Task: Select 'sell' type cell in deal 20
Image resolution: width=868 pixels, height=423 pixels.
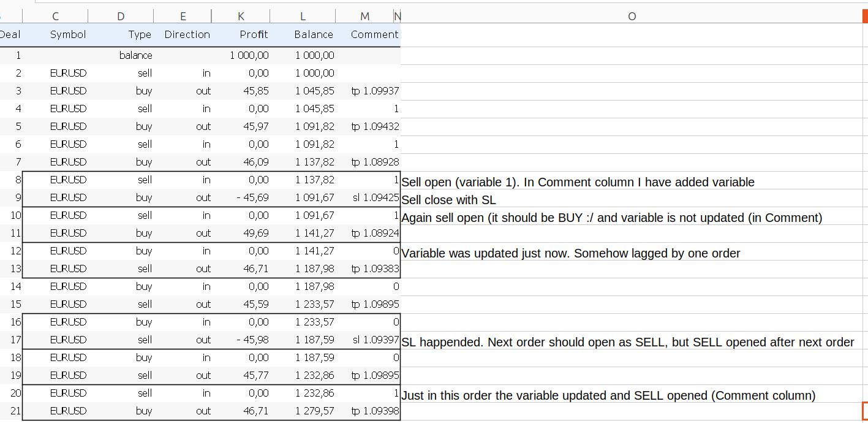Action: [x=145, y=393]
